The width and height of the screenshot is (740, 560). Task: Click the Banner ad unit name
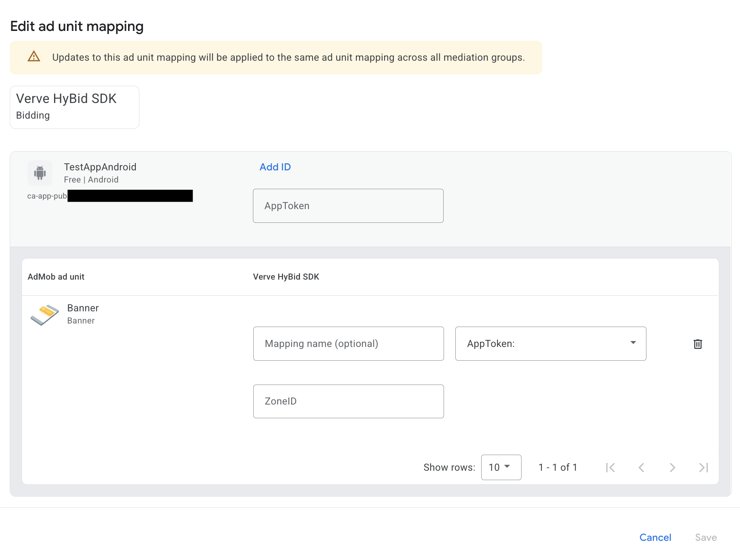coord(83,308)
